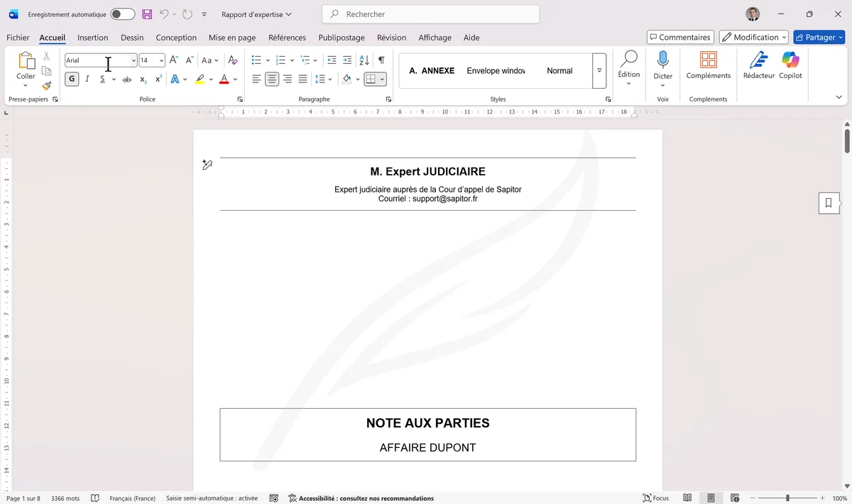The image size is (852, 504).
Task: Apply strikethrough to selected text
Action: [x=126, y=79]
